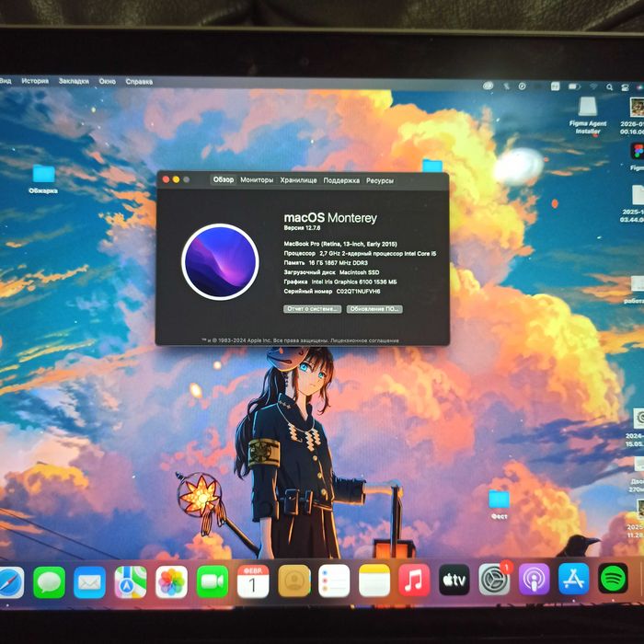Screen dimensions: 644x644
Task: Select the Обзор tab
Action: [x=223, y=179]
